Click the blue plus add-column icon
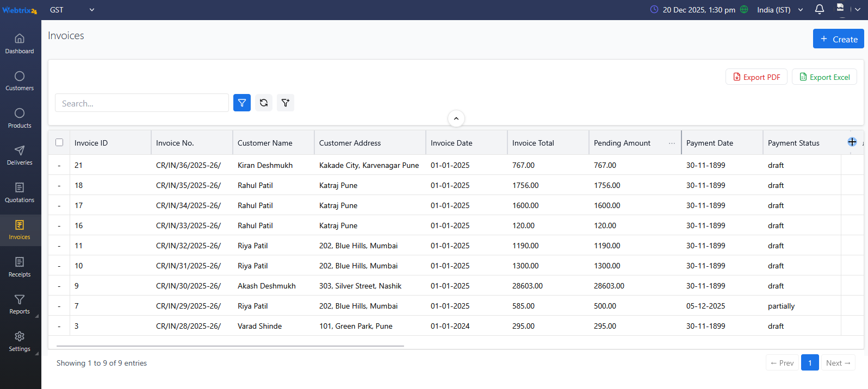 pyautogui.click(x=852, y=142)
